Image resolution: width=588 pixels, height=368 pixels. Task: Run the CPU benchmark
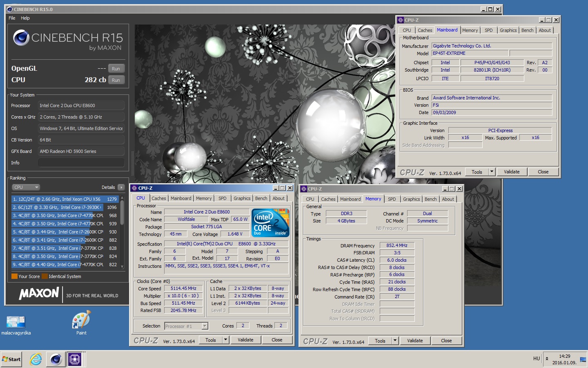click(x=116, y=80)
